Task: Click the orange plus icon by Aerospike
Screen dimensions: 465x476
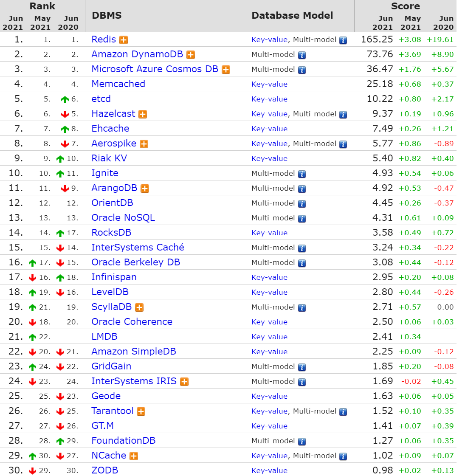Action: pos(144,144)
